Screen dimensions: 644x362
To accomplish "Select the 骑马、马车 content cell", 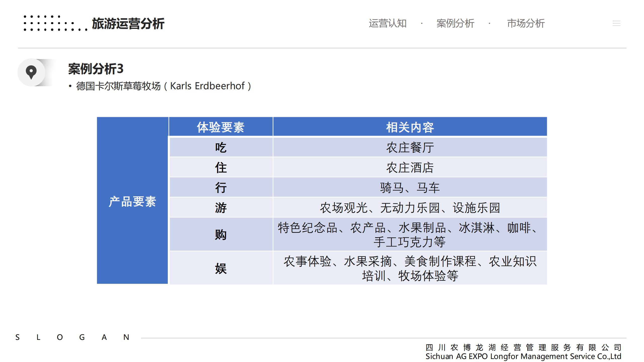I will [410, 188].
